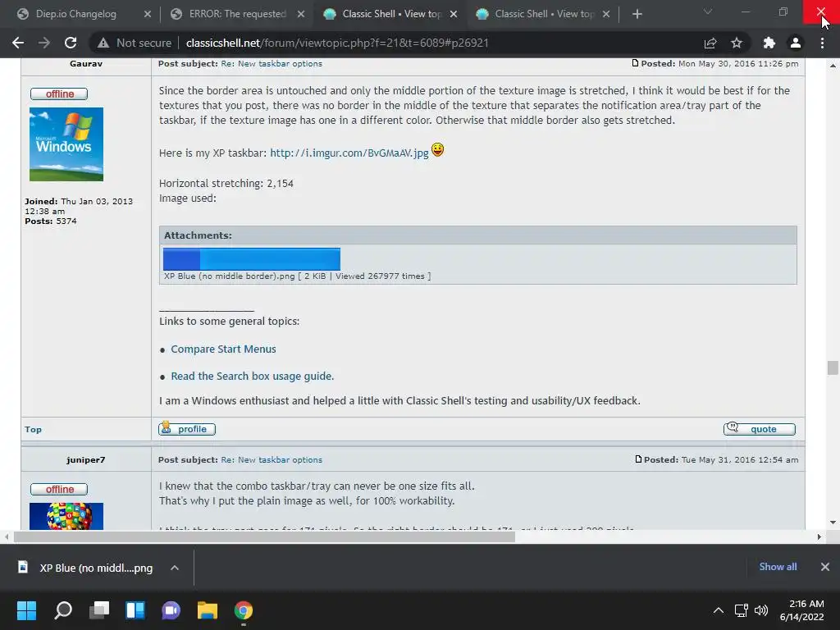
Task: Close the ERROR tab
Action: [x=301, y=14]
